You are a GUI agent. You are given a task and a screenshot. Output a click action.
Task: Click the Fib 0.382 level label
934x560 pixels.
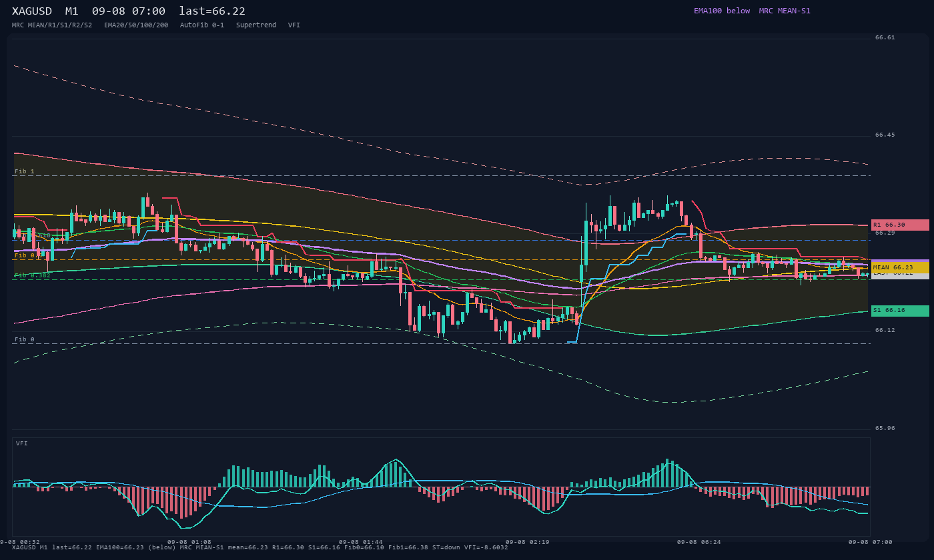[x=33, y=275]
